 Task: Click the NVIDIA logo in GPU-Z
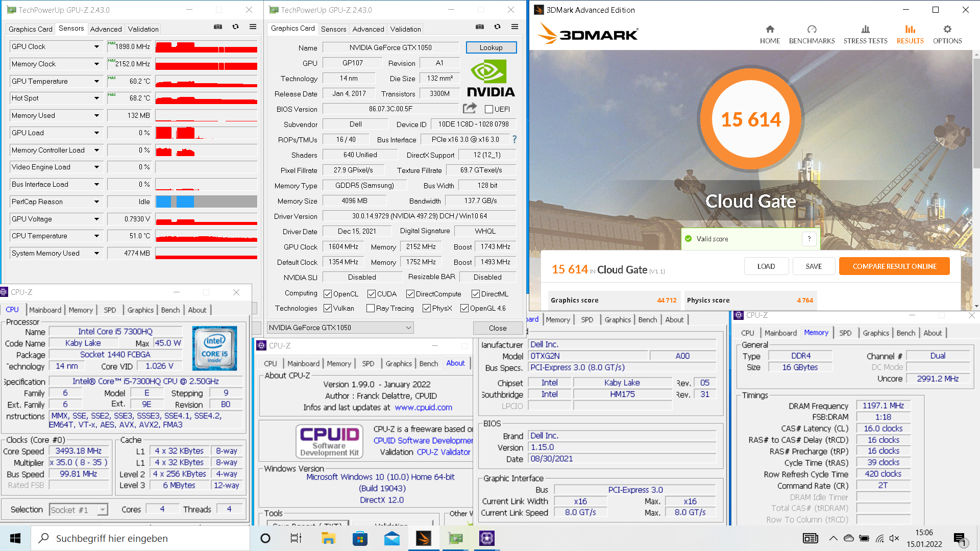pos(491,78)
